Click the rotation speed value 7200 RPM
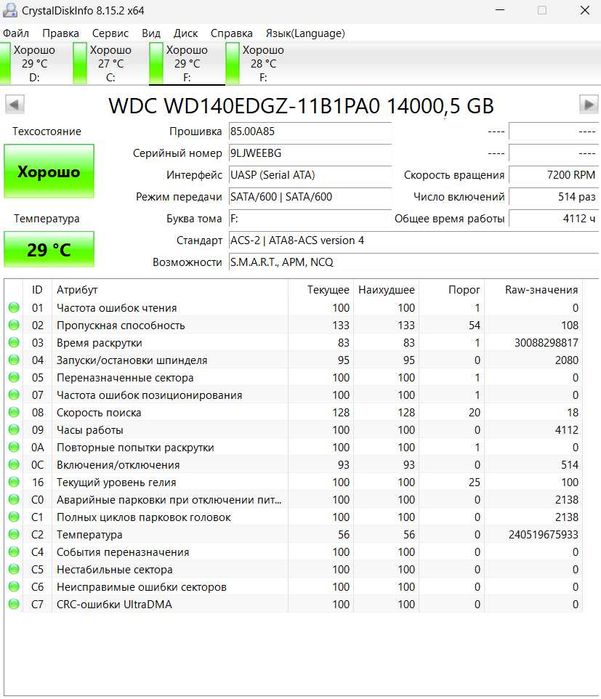This screenshot has width=601, height=699. pyautogui.click(x=553, y=175)
